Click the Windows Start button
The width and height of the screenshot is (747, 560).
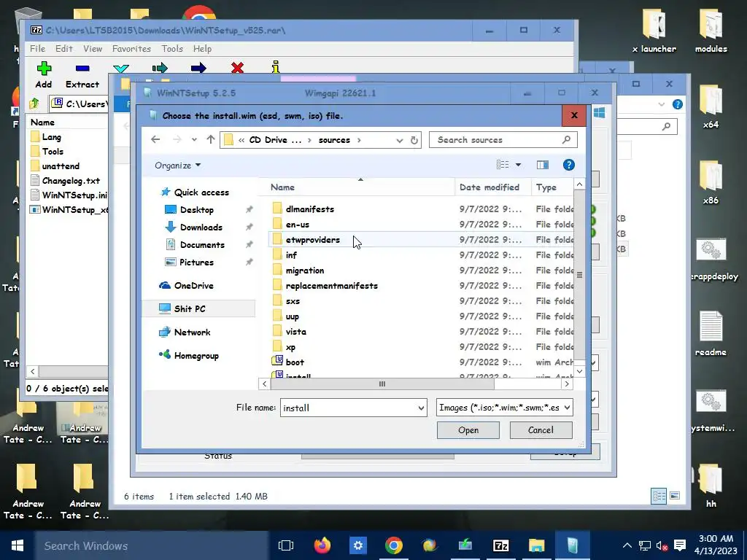pyautogui.click(x=18, y=545)
